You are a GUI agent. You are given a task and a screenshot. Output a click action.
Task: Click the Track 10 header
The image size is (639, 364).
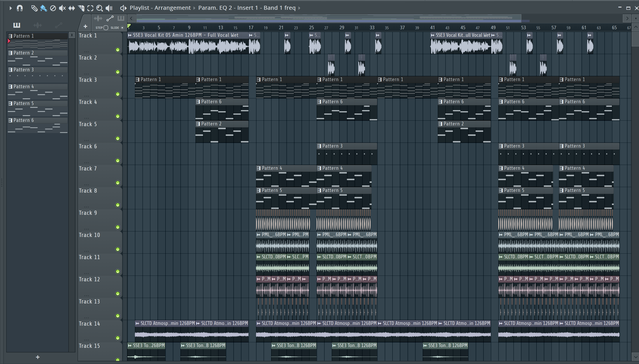[100, 243]
